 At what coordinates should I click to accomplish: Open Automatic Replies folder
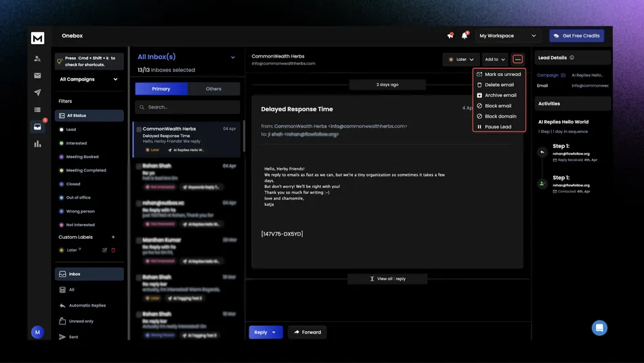[83, 305]
